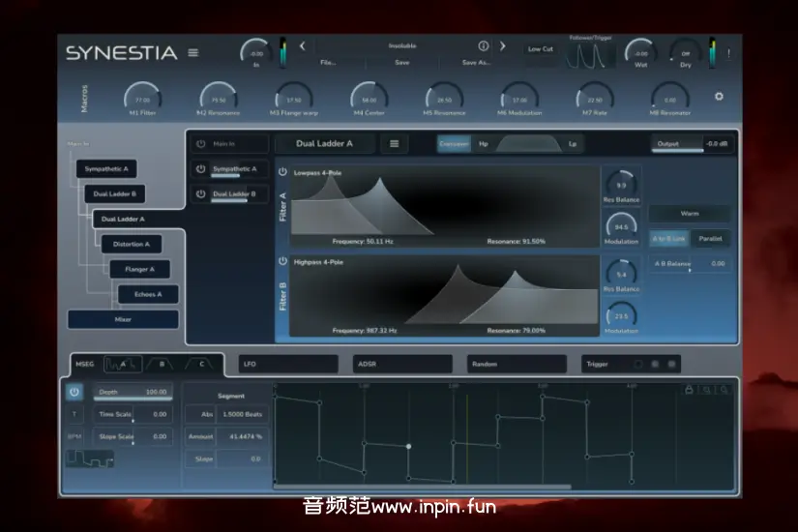This screenshot has width=798, height=532.
Task: Open Lowpass 4-Pole filter type selector
Action: 317,172
